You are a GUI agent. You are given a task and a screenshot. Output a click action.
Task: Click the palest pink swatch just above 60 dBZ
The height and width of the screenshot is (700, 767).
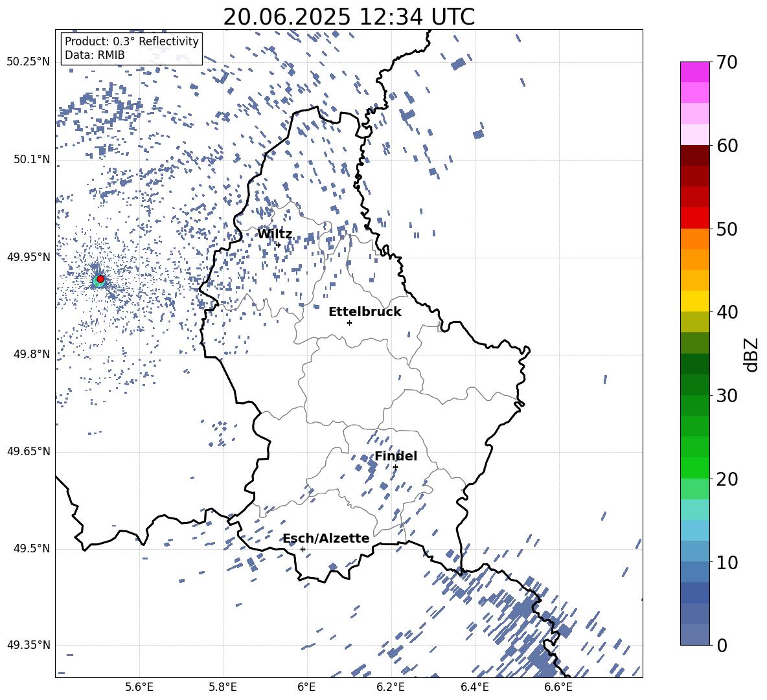click(x=694, y=135)
